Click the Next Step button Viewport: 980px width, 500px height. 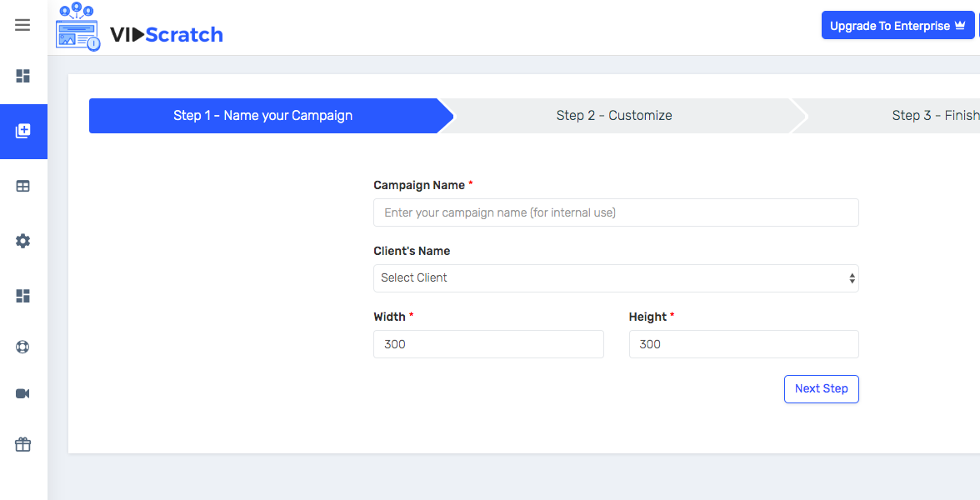[x=821, y=389]
